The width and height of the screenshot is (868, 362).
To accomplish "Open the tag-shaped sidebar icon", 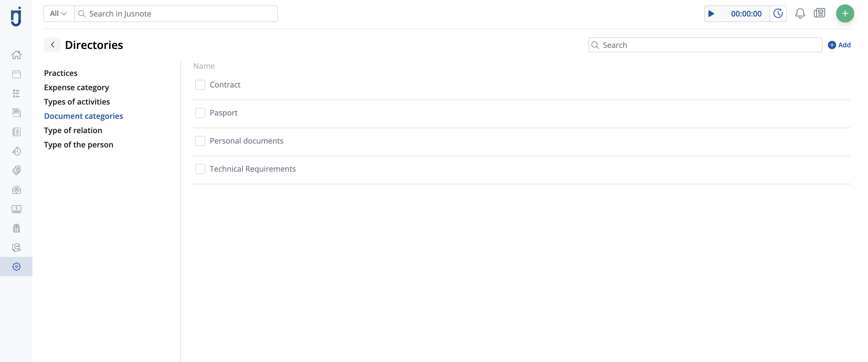I will click(x=16, y=170).
